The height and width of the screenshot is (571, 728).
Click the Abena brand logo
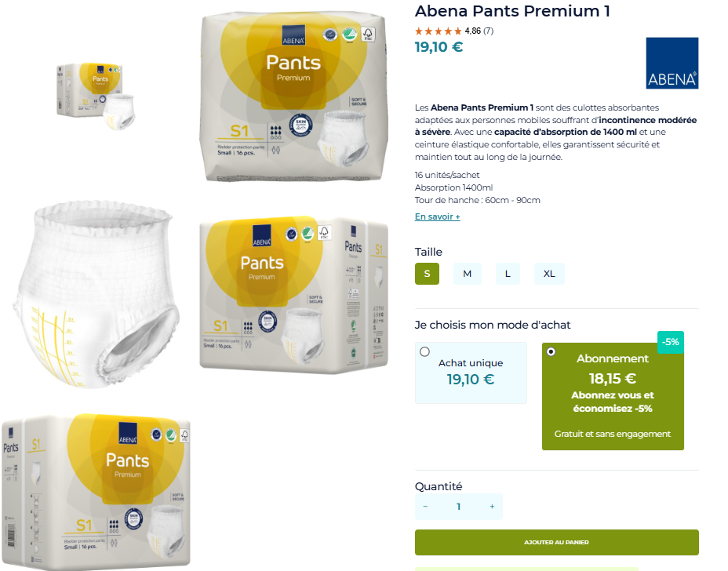click(x=672, y=63)
